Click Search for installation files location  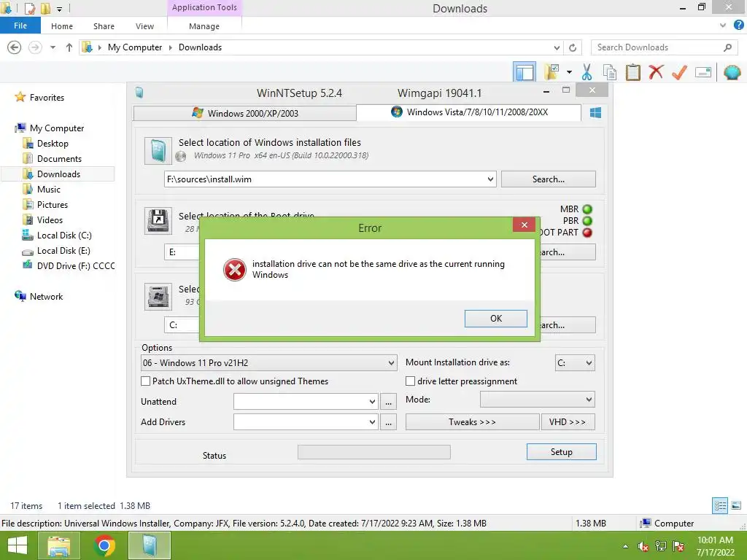(x=549, y=179)
